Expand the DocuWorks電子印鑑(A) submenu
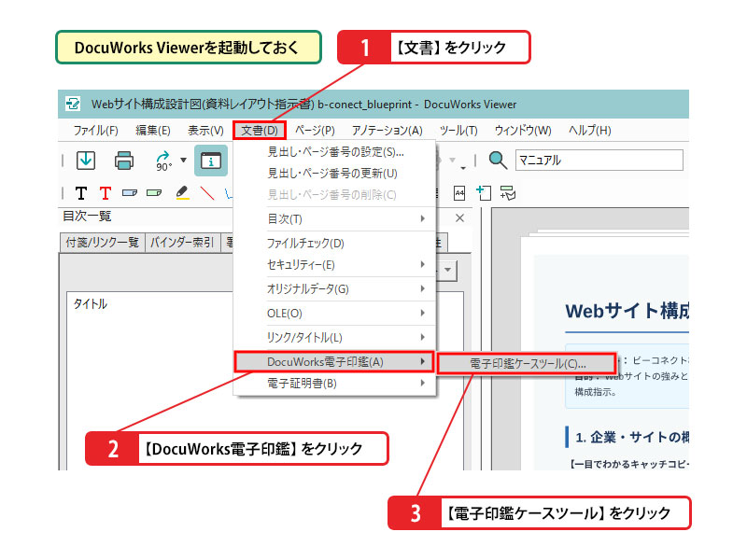 tap(334, 362)
